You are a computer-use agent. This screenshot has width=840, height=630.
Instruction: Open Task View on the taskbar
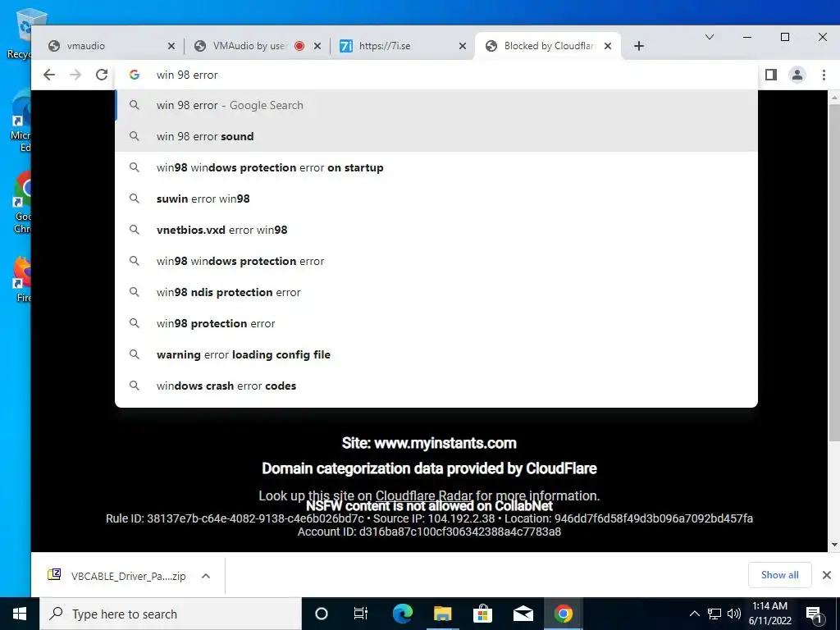(x=361, y=614)
